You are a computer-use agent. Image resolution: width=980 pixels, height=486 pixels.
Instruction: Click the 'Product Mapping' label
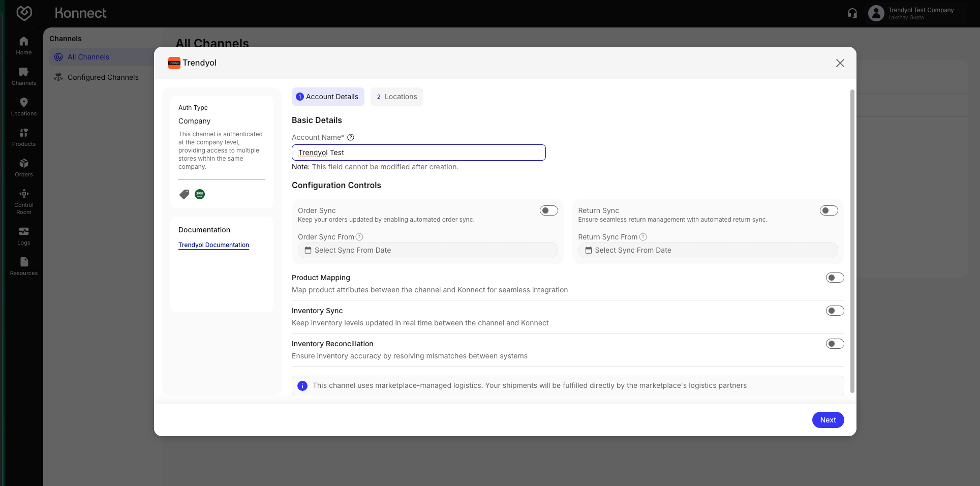pyautogui.click(x=321, y=278)
